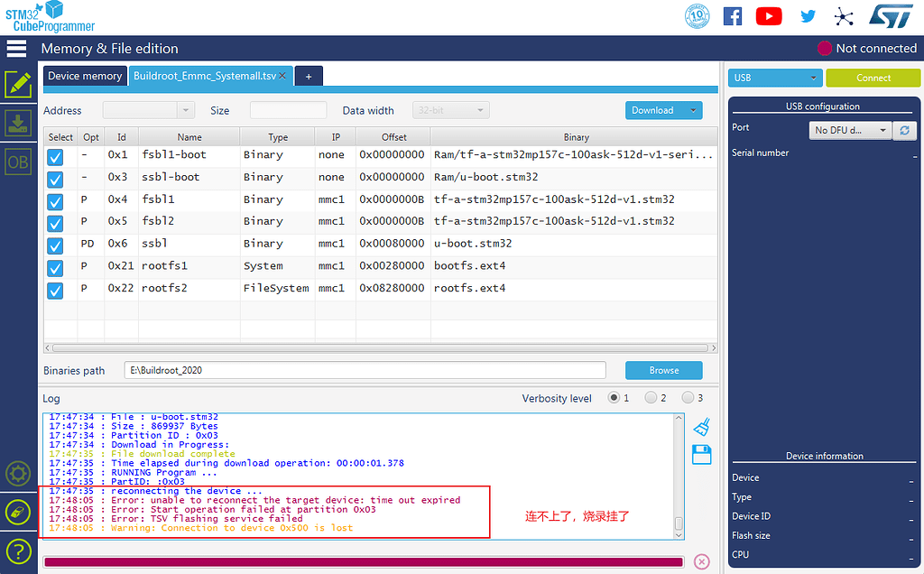
Task: Expand the Download button dropdown arrow
Action: (x=691, y=109)
